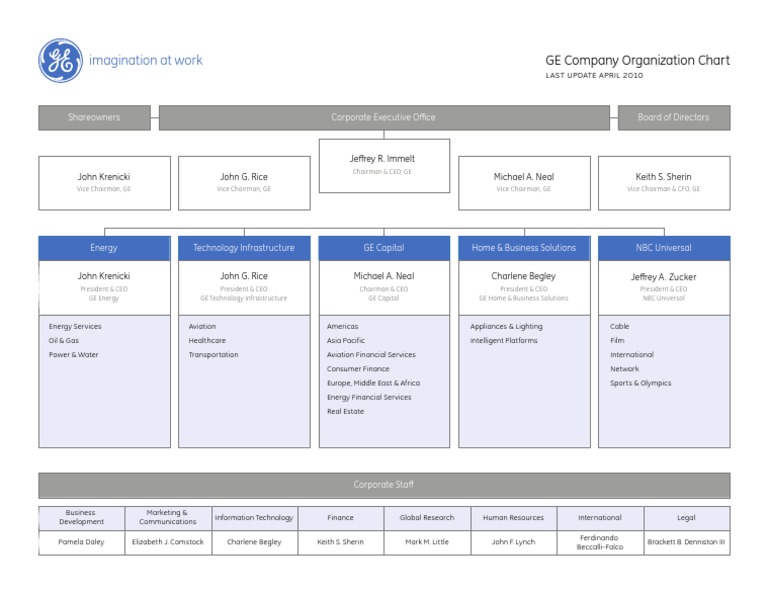Select 'Human Resources' cell
The image size is (768, 594).
(x=514, y=518)
